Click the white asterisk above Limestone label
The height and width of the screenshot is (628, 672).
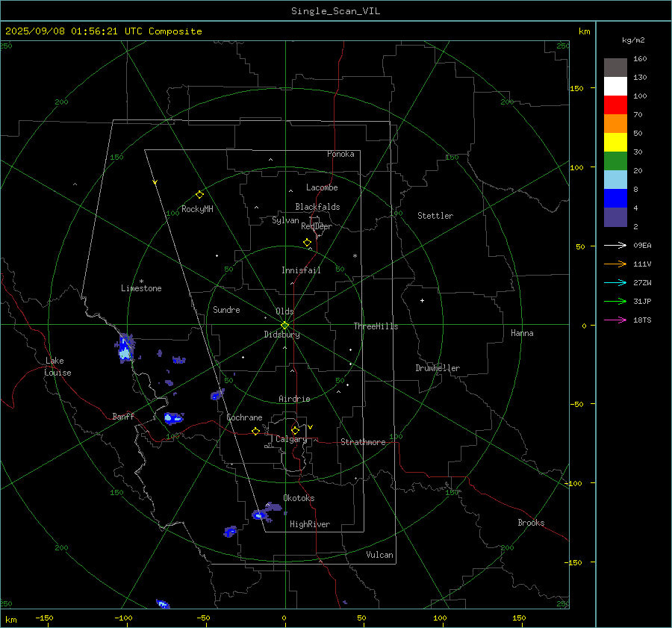coord(141,282)
